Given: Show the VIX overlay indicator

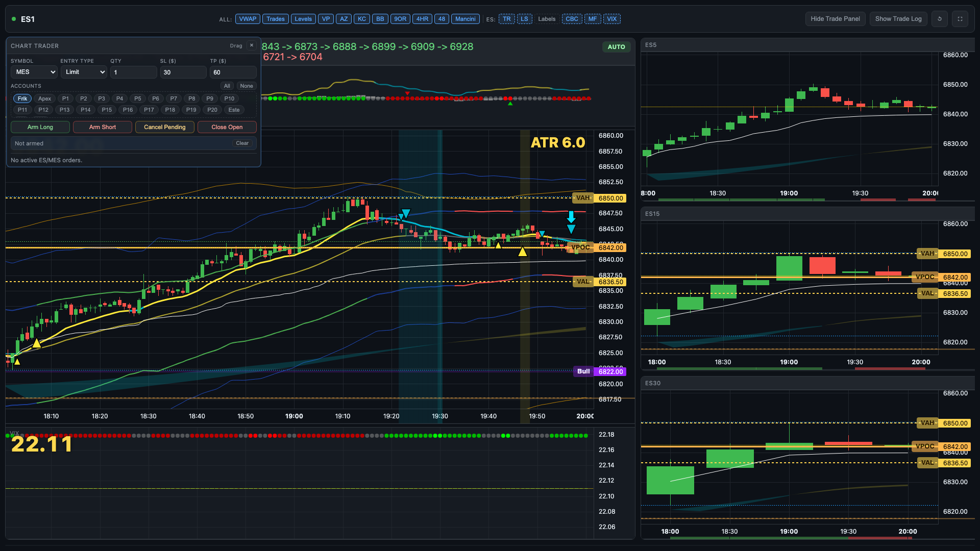Looking at the screenshot, I should [x=612, y=18].
